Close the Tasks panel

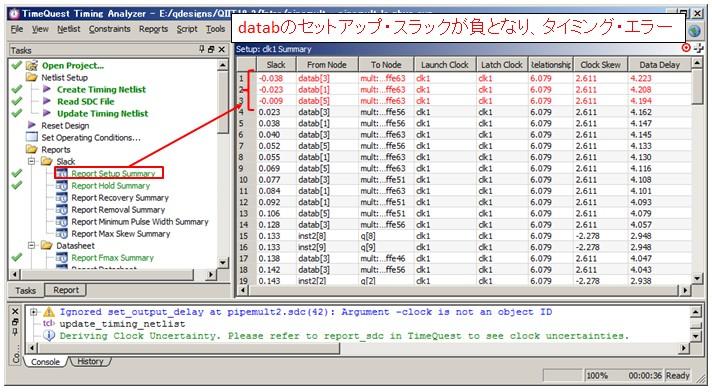222,49
